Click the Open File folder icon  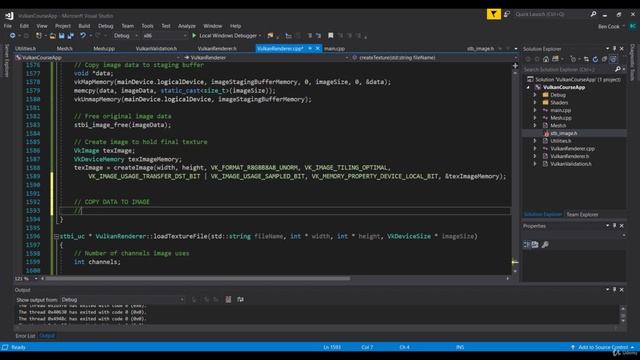(53, 36)
